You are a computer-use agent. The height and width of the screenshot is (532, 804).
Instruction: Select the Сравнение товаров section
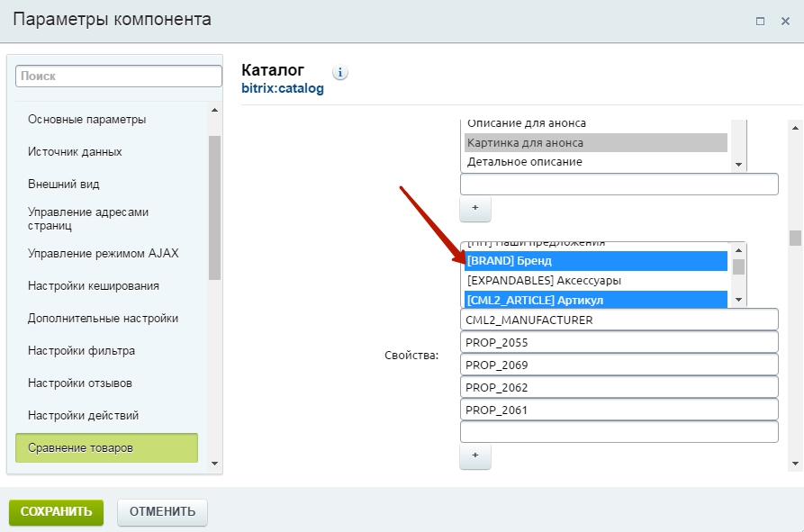[106, 448]
